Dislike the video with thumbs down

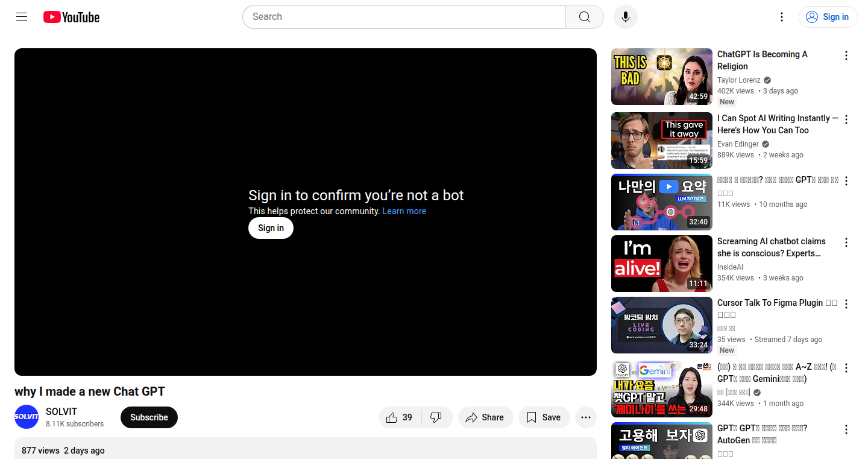coord(437,417)
